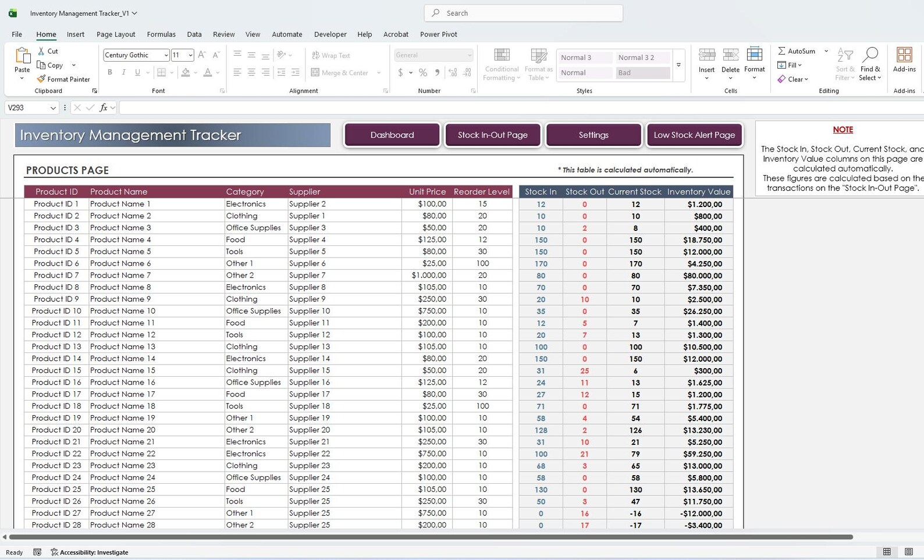
Task: Open Conditional Formatting
Action: coord(502,65)
